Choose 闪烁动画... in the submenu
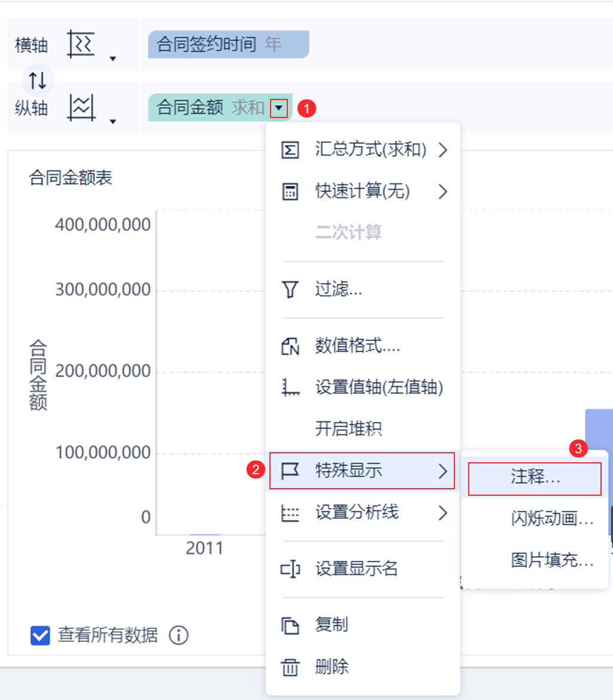Image resolution: width=613 pixels, height=700 pixels. pyautogui.click(x=535, y=519)
